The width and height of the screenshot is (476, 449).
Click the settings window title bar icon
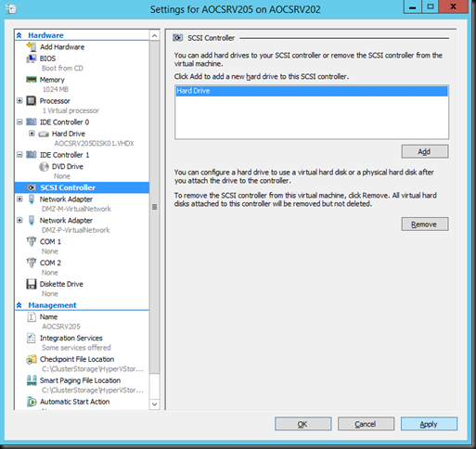[x=11, y=9]
